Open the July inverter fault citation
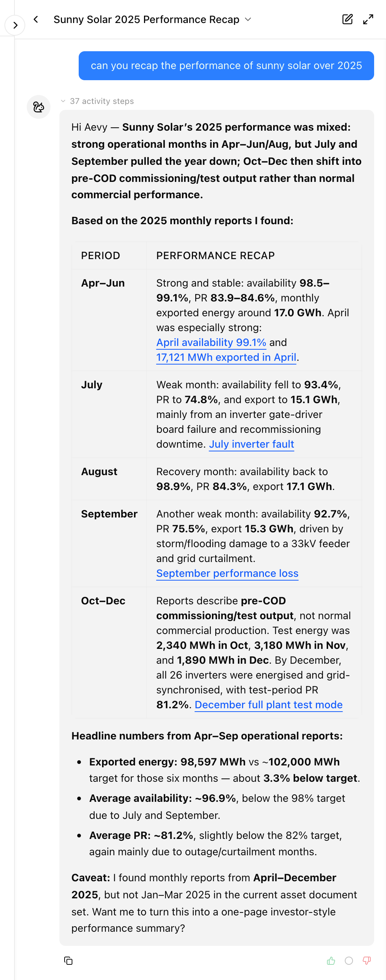Viewport: 386px width, 980px height. coord(251,444)
